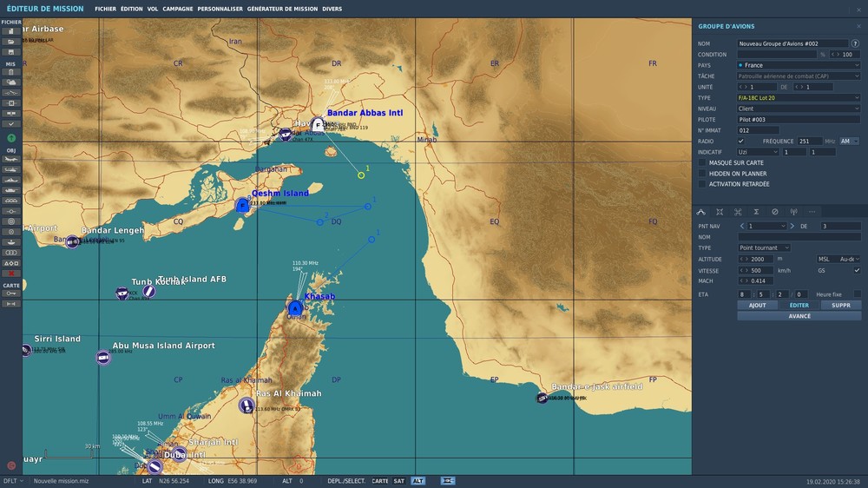The width and height of the screenshot is (868, 488).
Task: Open the FICHIER menu
Action: point(105,9)
